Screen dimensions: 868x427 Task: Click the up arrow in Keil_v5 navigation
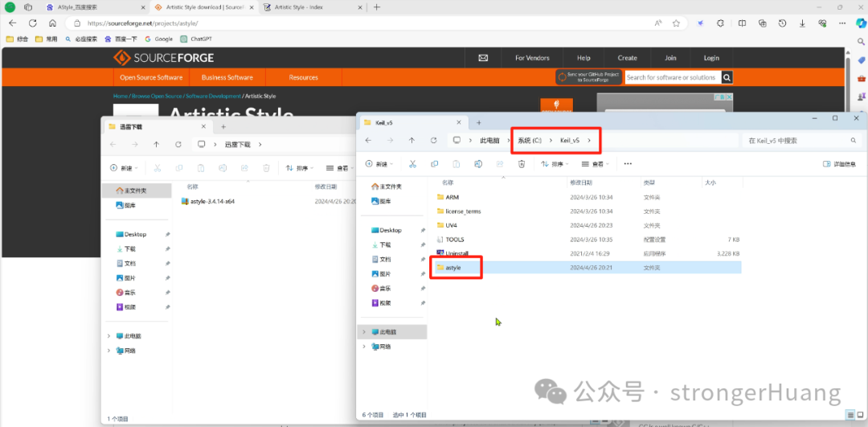[x=411, y=140]
